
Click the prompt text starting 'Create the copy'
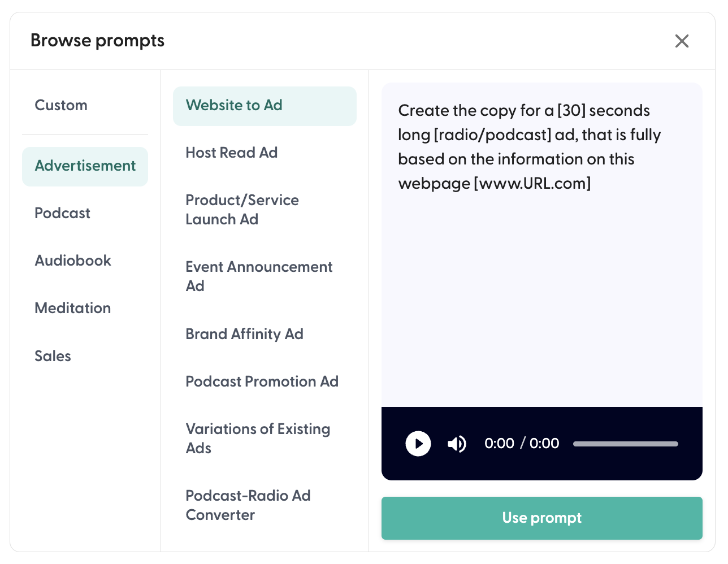pyautogui.click(x=530, y=147)
